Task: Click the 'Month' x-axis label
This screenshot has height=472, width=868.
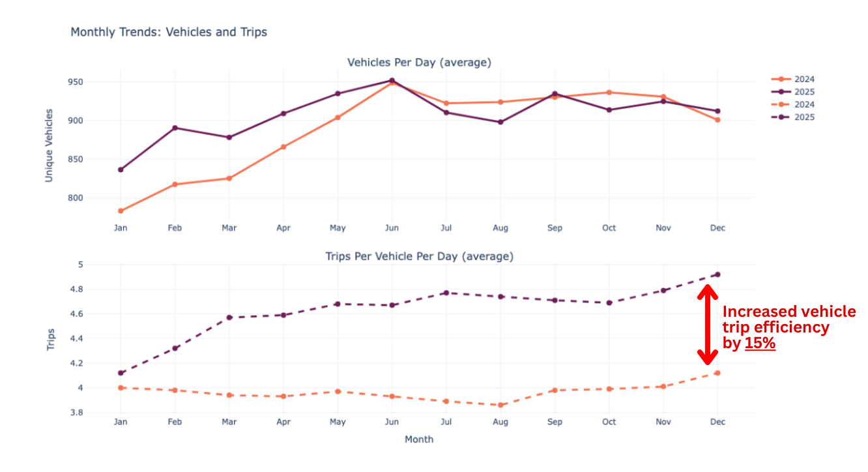Action: [x=419, y=439]
